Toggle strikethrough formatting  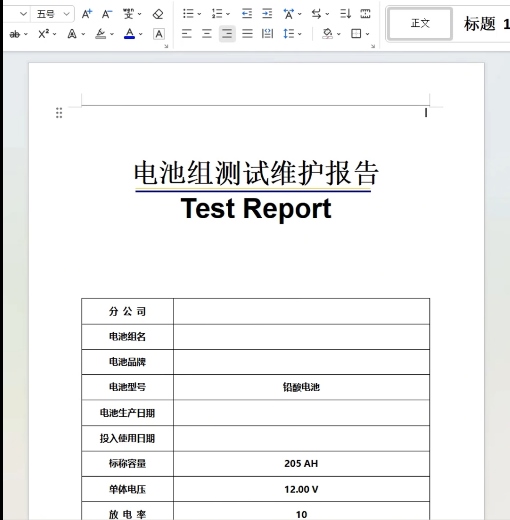click(x=15, y=34)
